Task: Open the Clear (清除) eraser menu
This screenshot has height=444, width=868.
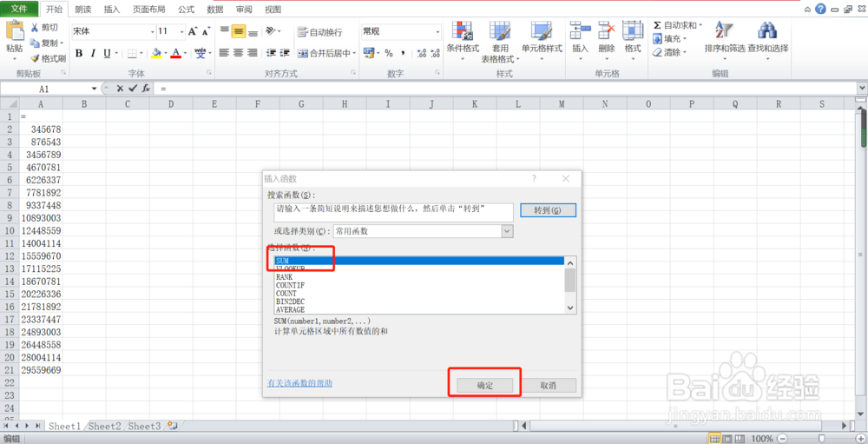Action: click(x=669, y=52)
